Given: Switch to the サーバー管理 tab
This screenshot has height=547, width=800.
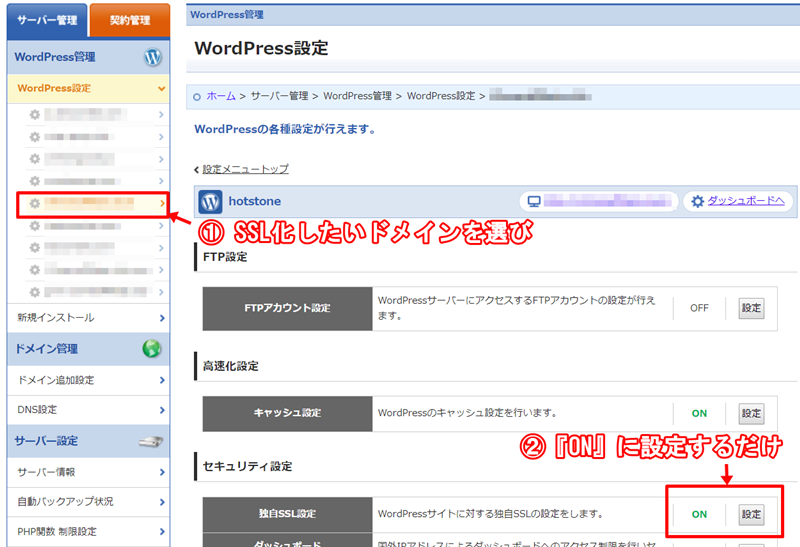Looking at the screenshot, I should tap(47, 20).
